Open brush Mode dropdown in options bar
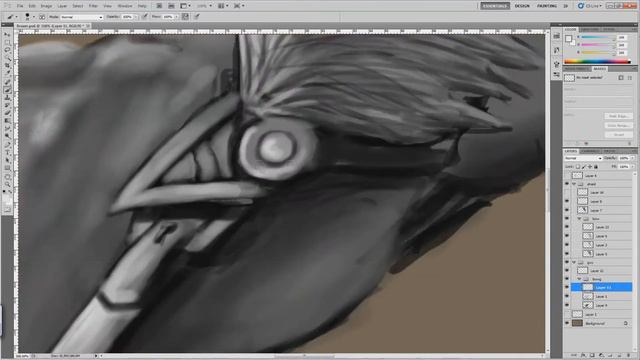This screenshot has width=640, height=360. point(82,17)
